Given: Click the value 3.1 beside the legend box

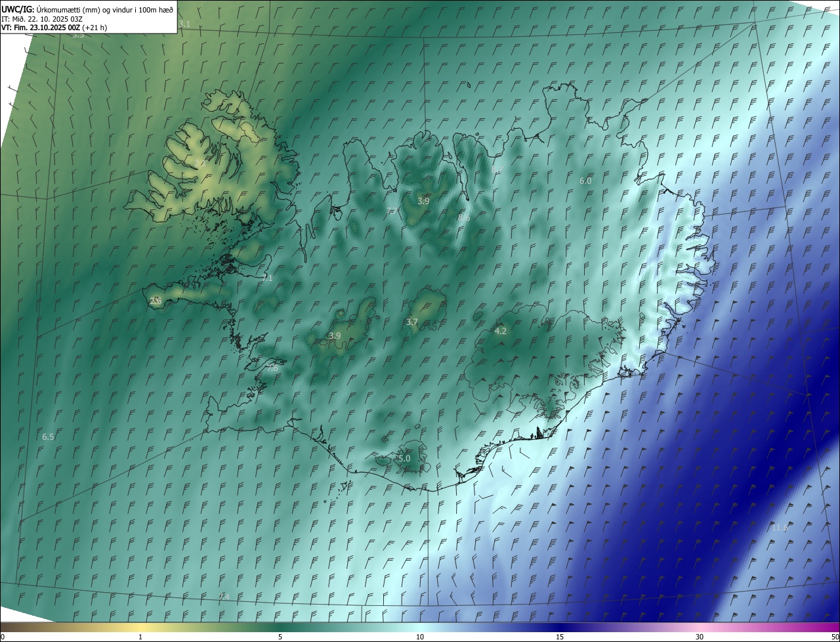Looking at the screenshot, I should [x=184, y=24].
